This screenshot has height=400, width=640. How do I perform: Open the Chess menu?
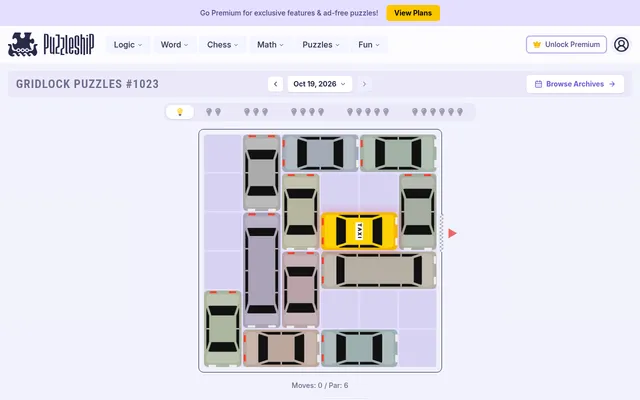pyautogui.click(x=222, y=44)
